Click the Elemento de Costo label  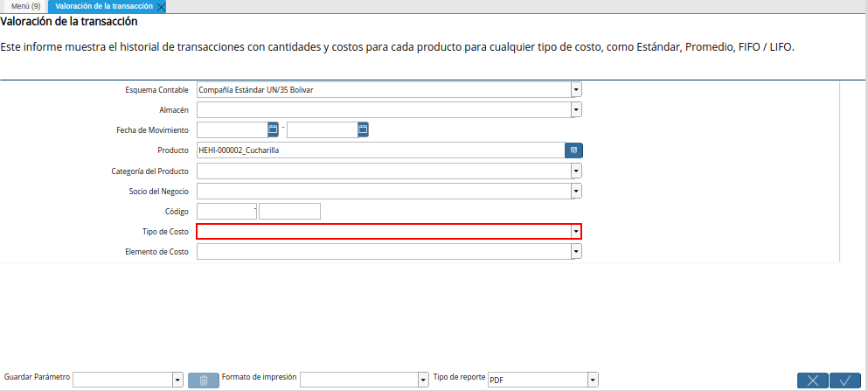(157, 252)
